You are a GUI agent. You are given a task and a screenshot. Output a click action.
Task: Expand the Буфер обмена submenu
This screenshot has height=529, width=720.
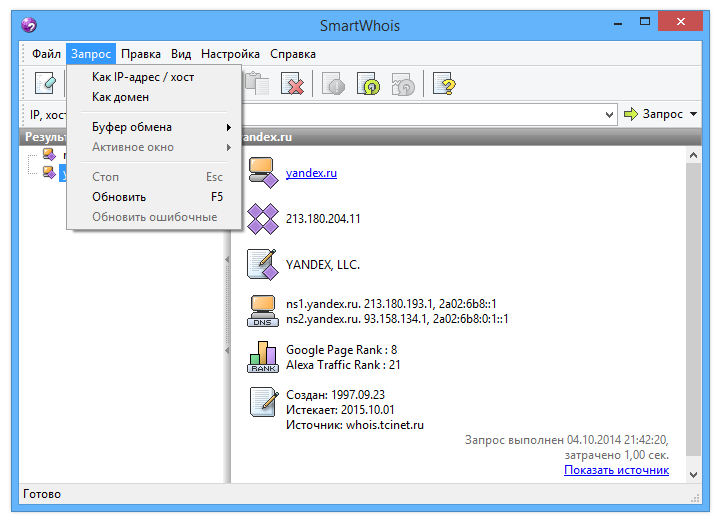pos(154,127)
